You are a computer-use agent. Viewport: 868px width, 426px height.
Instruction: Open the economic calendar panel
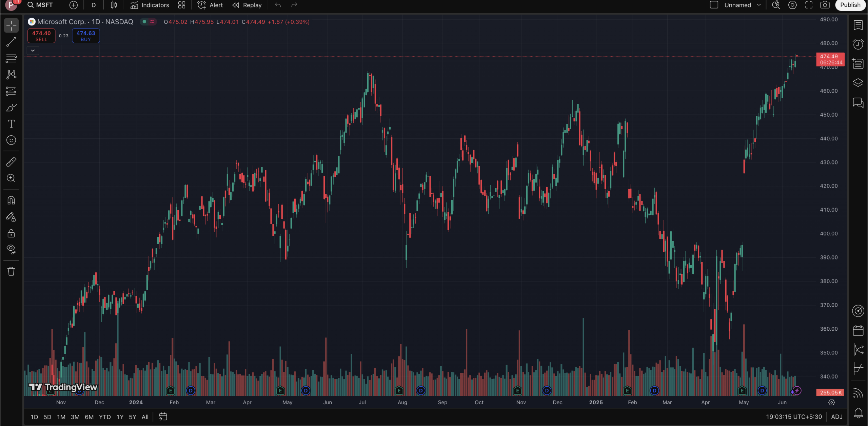click(x=858, y=330)
